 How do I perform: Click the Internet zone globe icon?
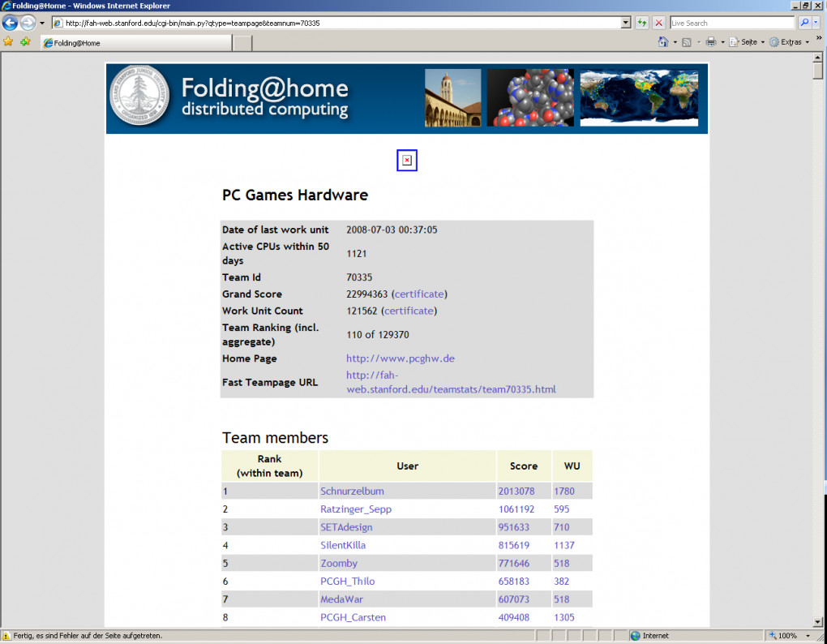(x=635, y=636)
